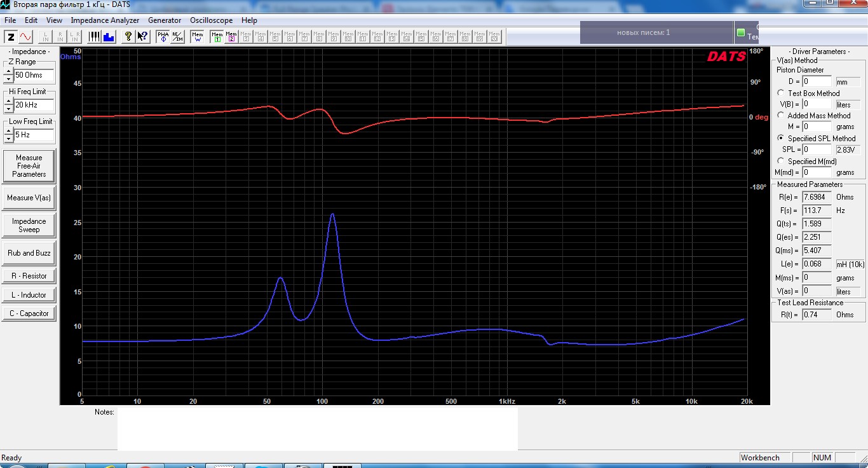Click the Rub and Buzz button
This screenshot has height=468, width=868.
click(x=29, y=253)
